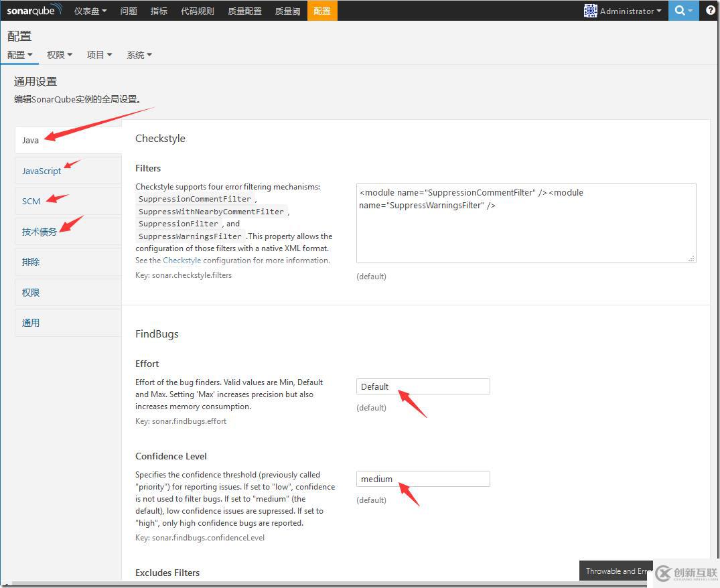Click the Checkstyle section heading
Viewport: 720px width, 588px height.
coord(160,139)
